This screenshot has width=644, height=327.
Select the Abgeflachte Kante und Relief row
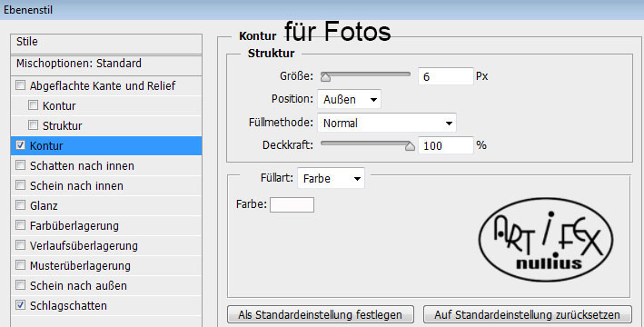click(x=106, y=85)
